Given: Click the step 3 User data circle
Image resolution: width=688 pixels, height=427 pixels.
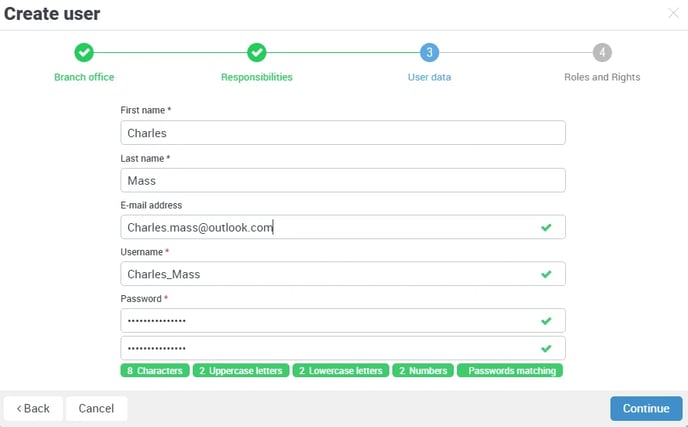Looking at the screenshot, I should [430, 53].
